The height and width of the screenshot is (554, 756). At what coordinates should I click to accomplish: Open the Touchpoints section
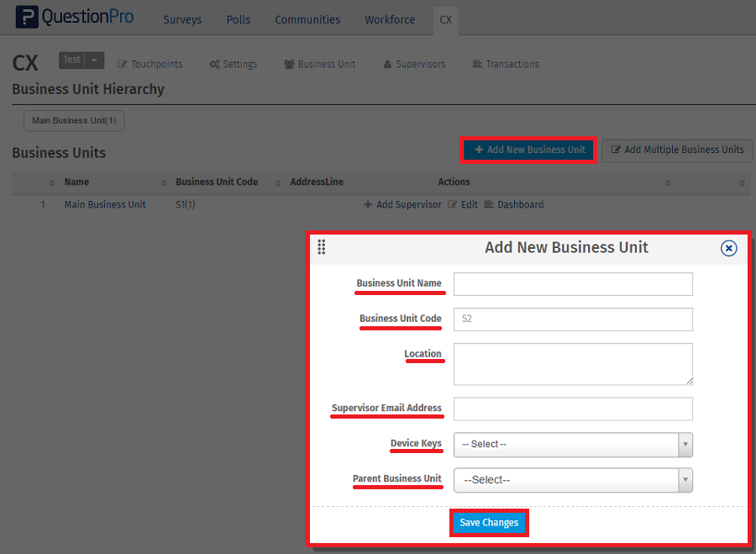pos(150,64)
